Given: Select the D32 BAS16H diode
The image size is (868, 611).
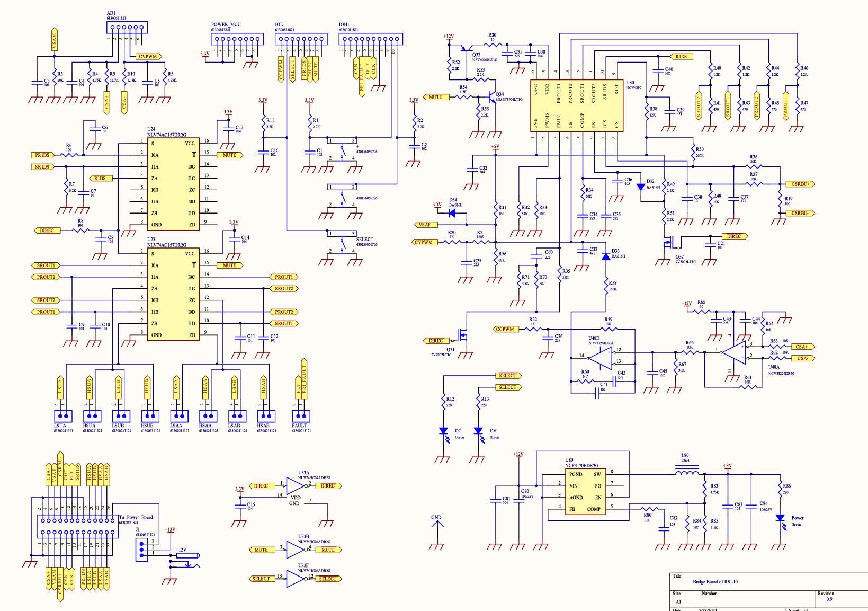Looking at the screenshot, I should click(641, 187).
